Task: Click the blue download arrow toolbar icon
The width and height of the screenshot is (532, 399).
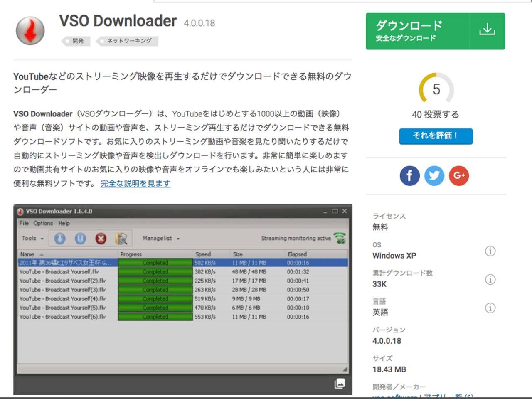Action: [60, 238]
